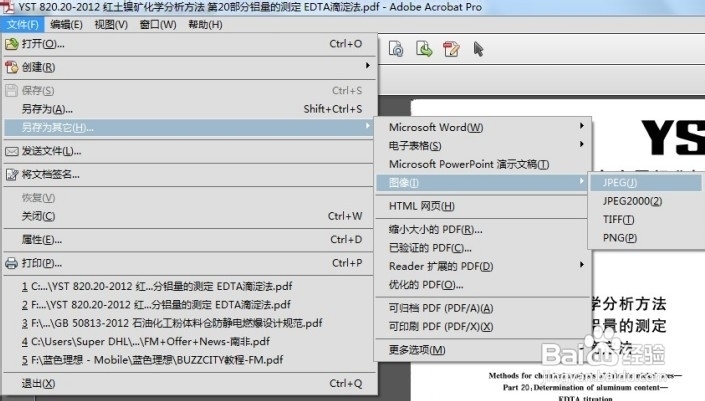Open the 窗口(W) menu
The image size is (705, 401).
coord(158,25)
